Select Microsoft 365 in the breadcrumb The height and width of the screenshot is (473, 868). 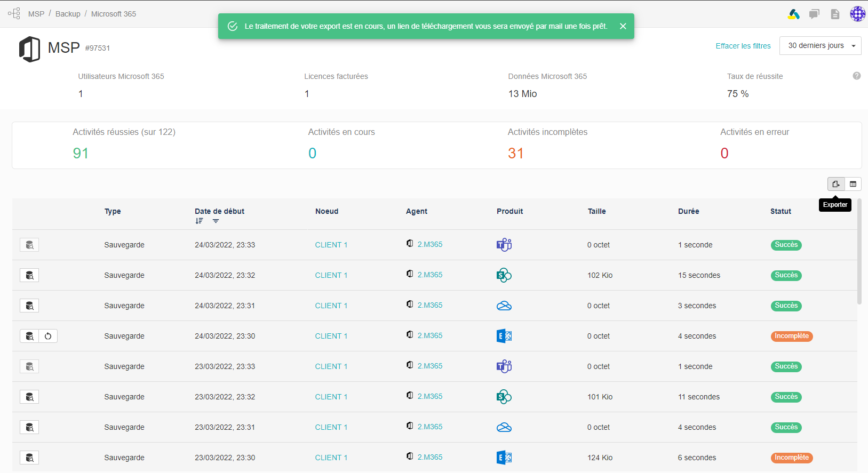(114, 14)
